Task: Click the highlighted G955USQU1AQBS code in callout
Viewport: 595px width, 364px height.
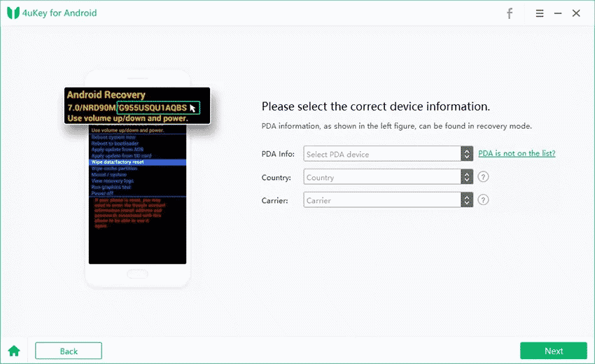Action: 153,108
